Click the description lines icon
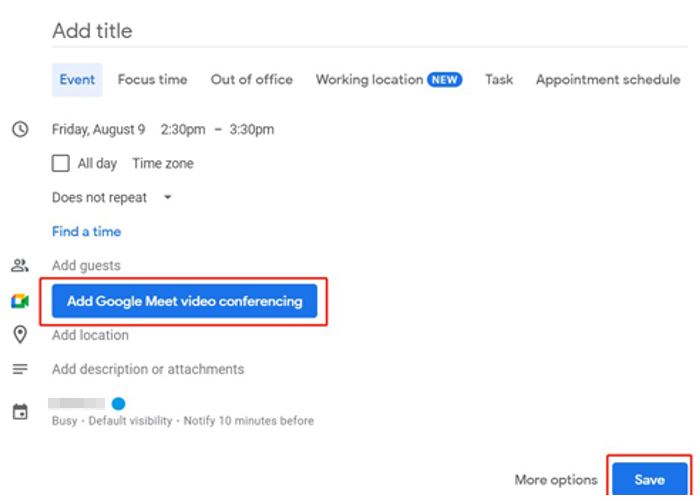Image resolution: width=700 pixels, height=501 pixels. [x=20, y=369]
